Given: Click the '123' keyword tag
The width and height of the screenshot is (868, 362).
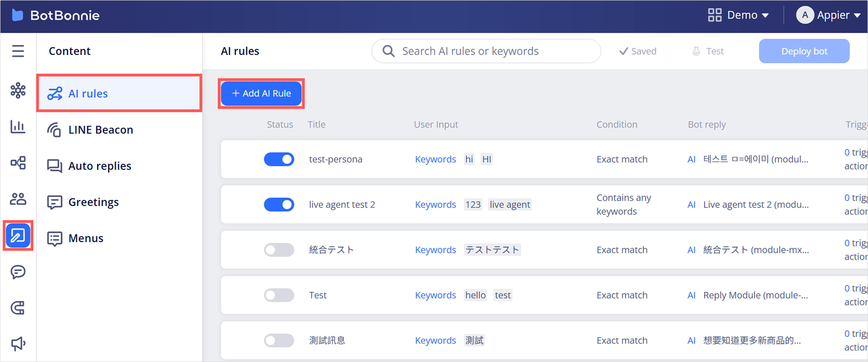Looking at the screenshot, I should (473, 204).
